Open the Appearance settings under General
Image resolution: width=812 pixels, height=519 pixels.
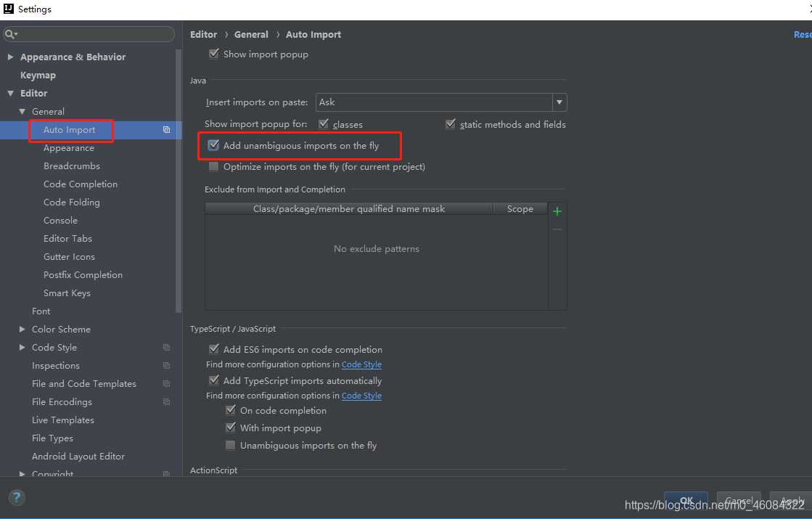click(x=69, y=147)
